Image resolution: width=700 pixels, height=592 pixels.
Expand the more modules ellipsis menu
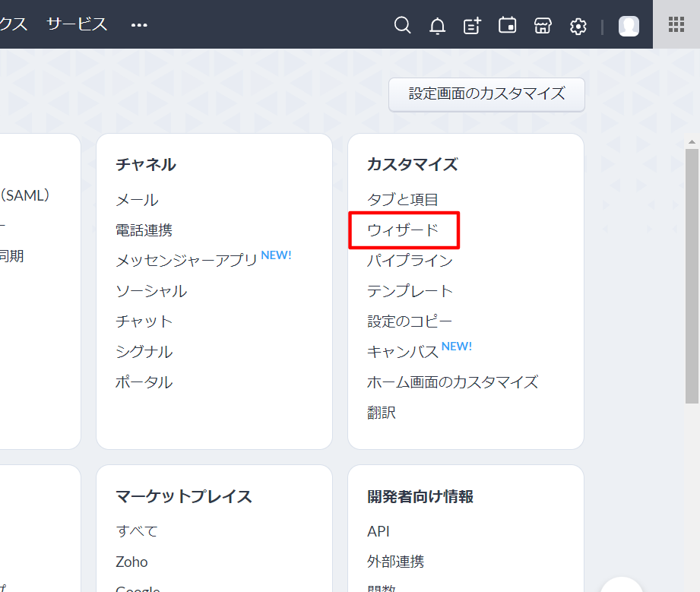(x=139, y=25)
